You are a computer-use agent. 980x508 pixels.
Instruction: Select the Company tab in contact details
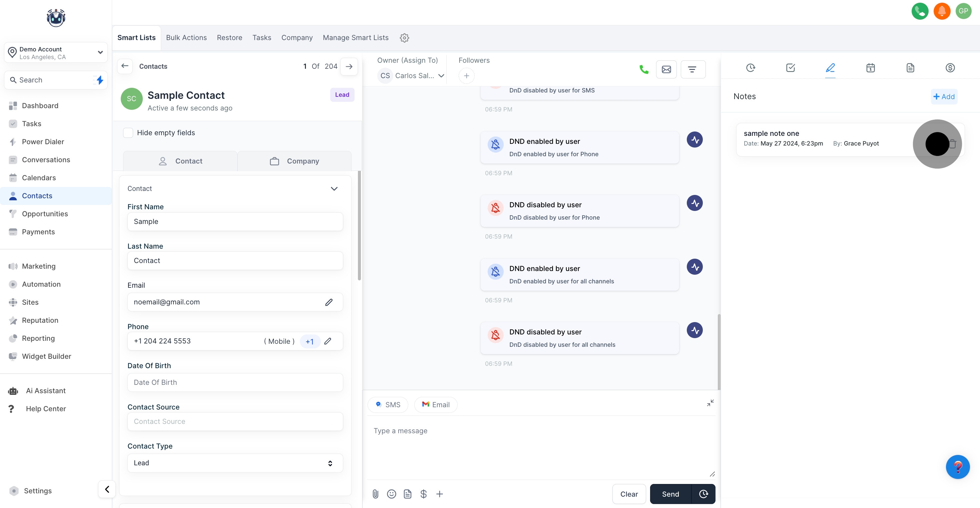pos(295,161)
